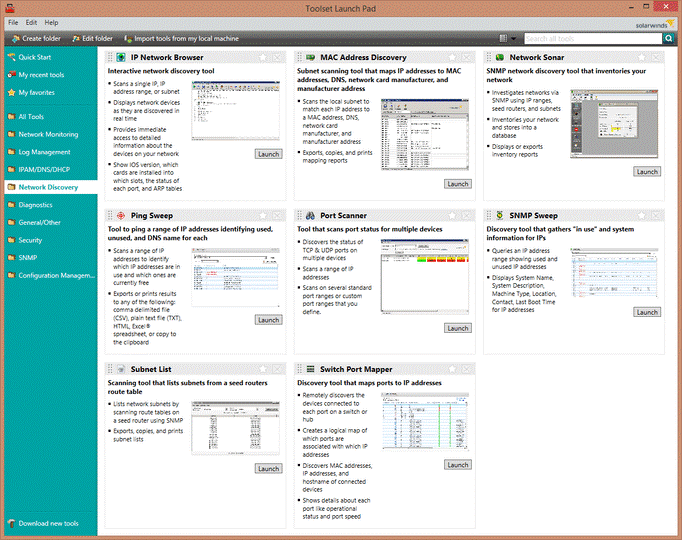Launch MAC Address Discovery
The image size is (682, 540).
(458, 184)
